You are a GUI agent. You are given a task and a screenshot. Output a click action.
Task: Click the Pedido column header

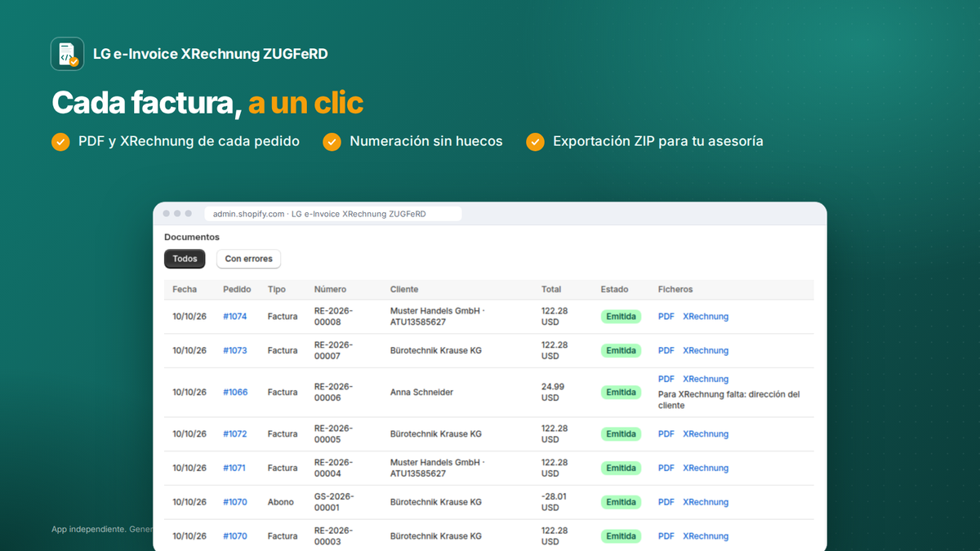(x=237, y=290)
